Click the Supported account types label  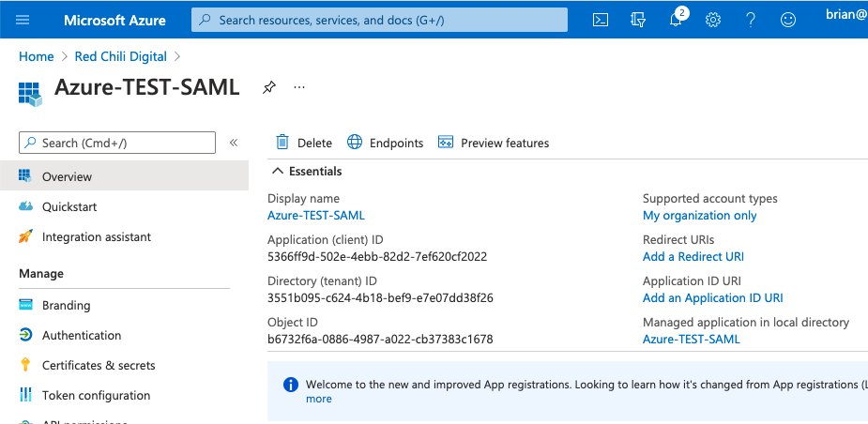(710, 198)
